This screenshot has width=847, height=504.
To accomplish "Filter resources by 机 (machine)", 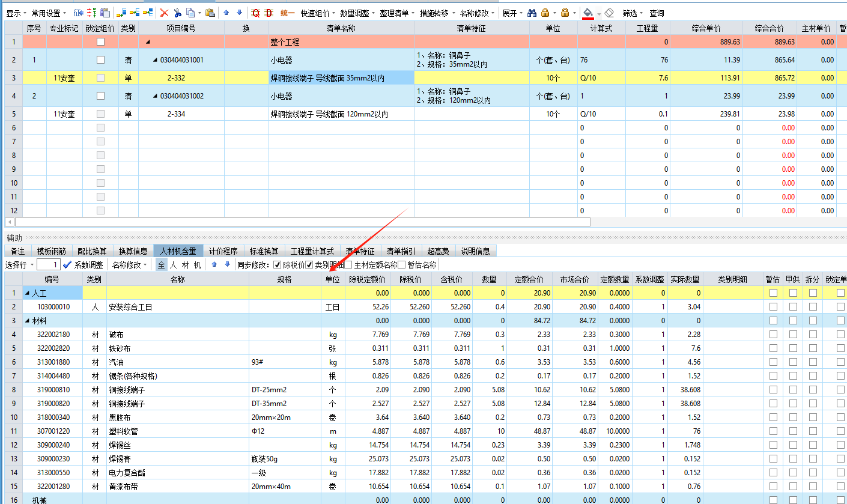I will coord(197,265).
